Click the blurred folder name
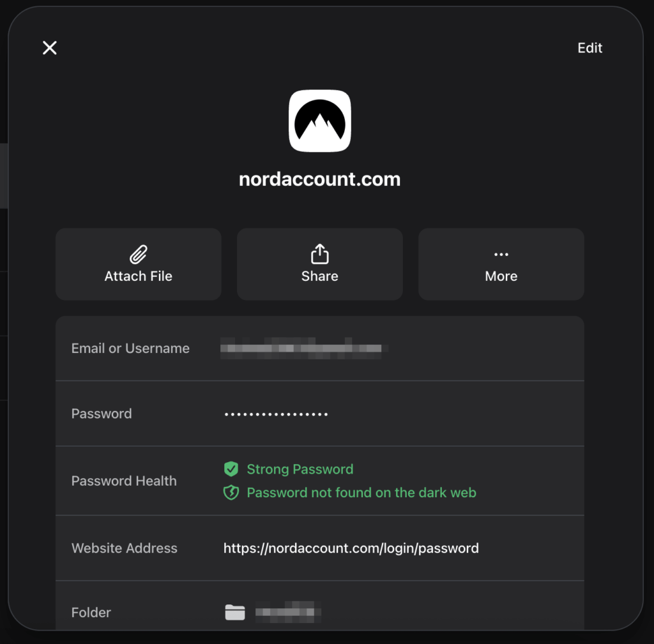 (x=288, y=612)
